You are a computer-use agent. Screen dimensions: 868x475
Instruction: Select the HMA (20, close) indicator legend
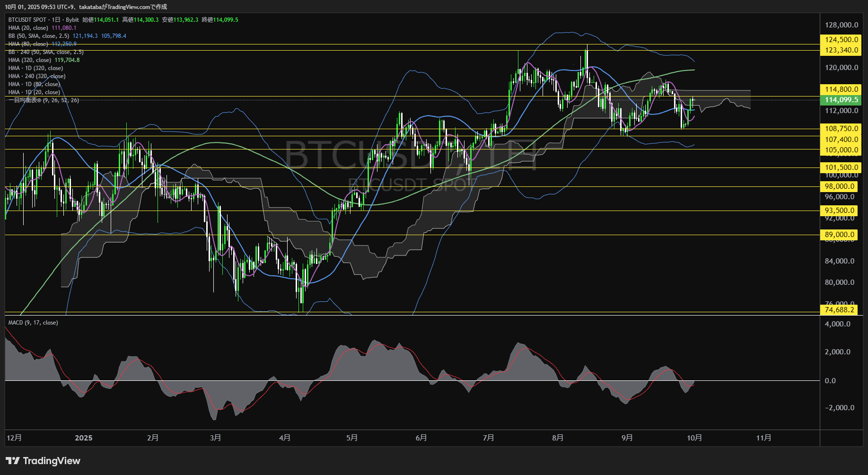click(28, 28)
